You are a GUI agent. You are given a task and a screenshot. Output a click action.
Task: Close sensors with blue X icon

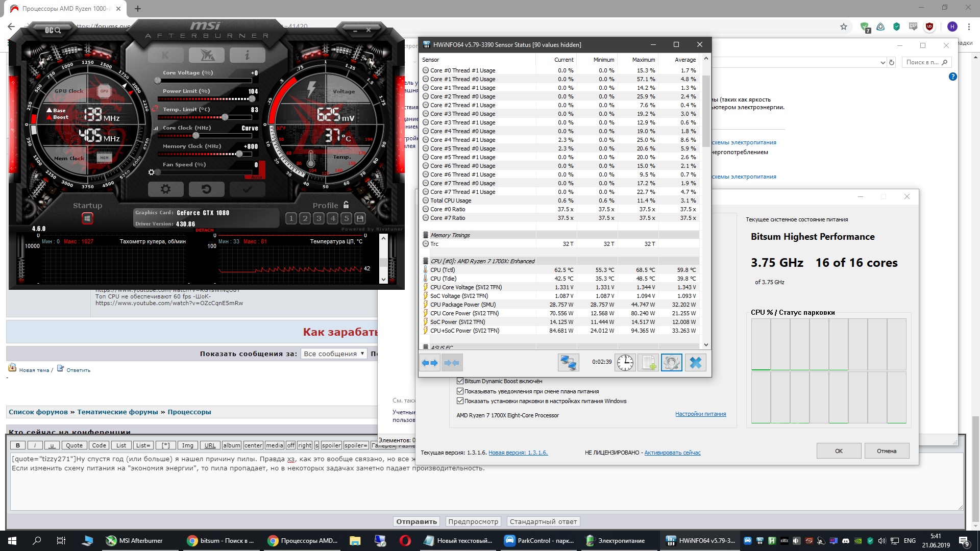point(695,363)
